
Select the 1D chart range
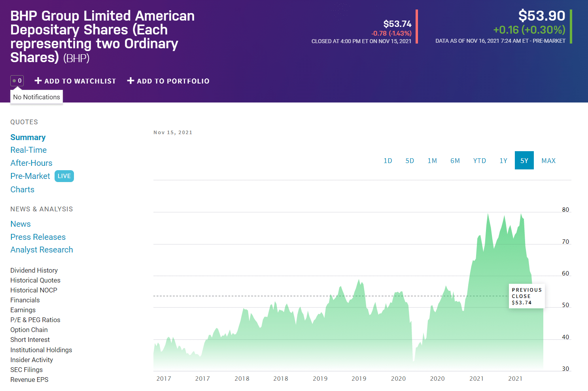pyautogui.click(x=388, y=161)
